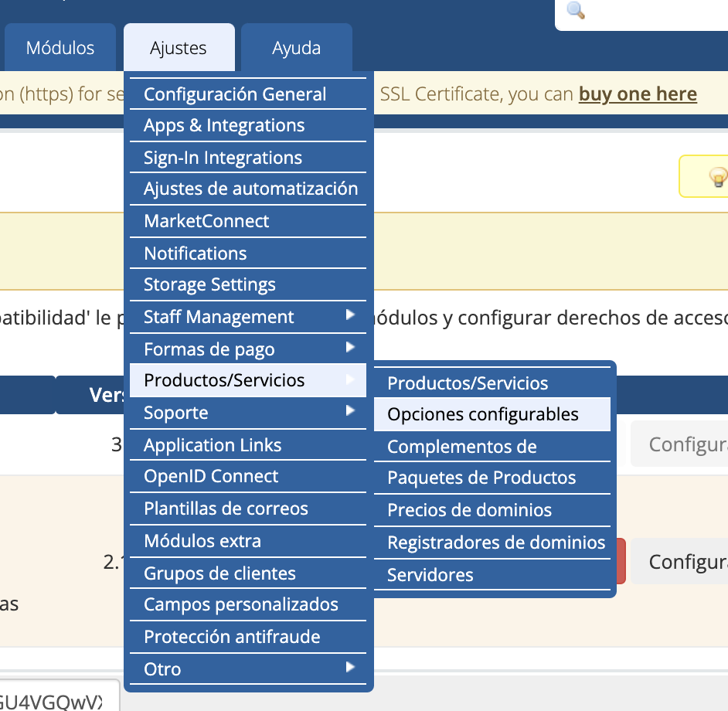Select OpenID Connect

click(x=248, y=477)
